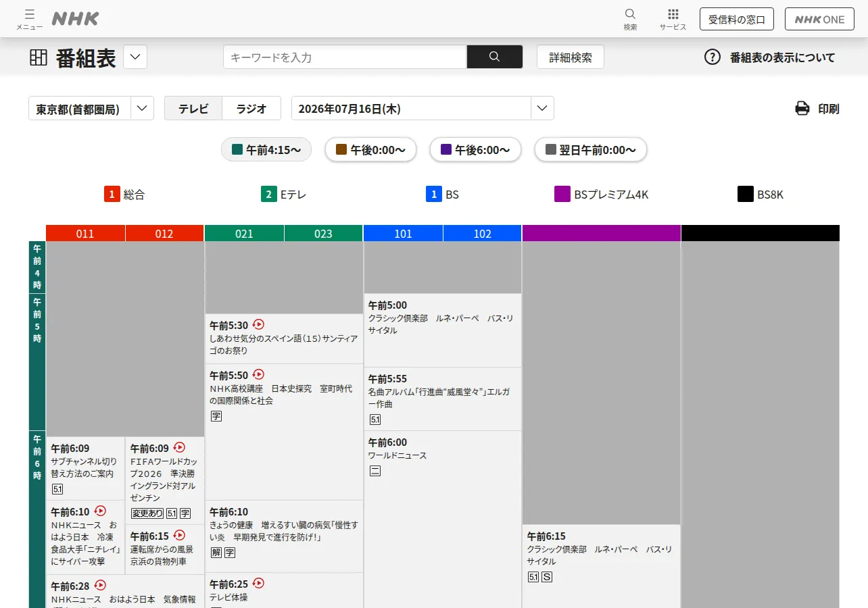Screen dimensions: 868x608
Task: Expand the 番組表 title dropdown
Action: coord(135,57)
